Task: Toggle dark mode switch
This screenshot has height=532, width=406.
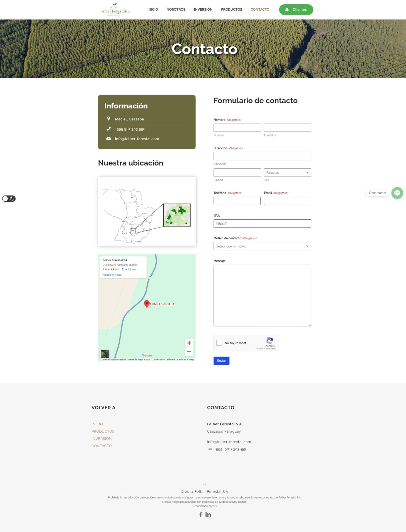Action: [x=9, y=199]
